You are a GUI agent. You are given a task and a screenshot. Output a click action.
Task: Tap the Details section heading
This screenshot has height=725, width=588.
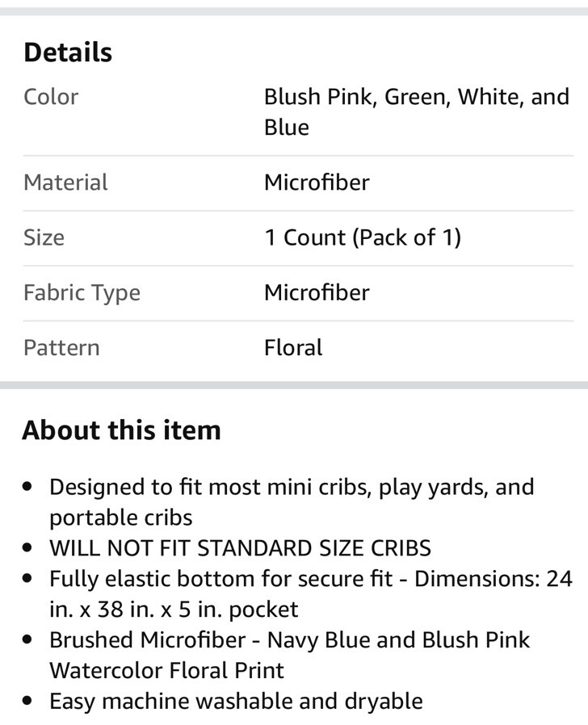[68, 52]
